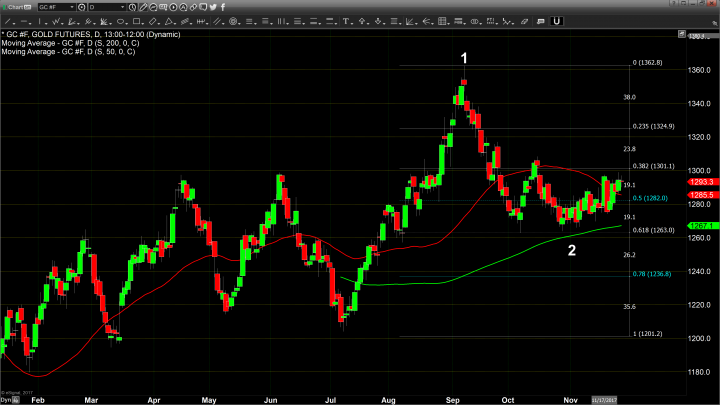Expand the trend line tool options arrow
Screen dimensions: 720x405
pos(14,23)
